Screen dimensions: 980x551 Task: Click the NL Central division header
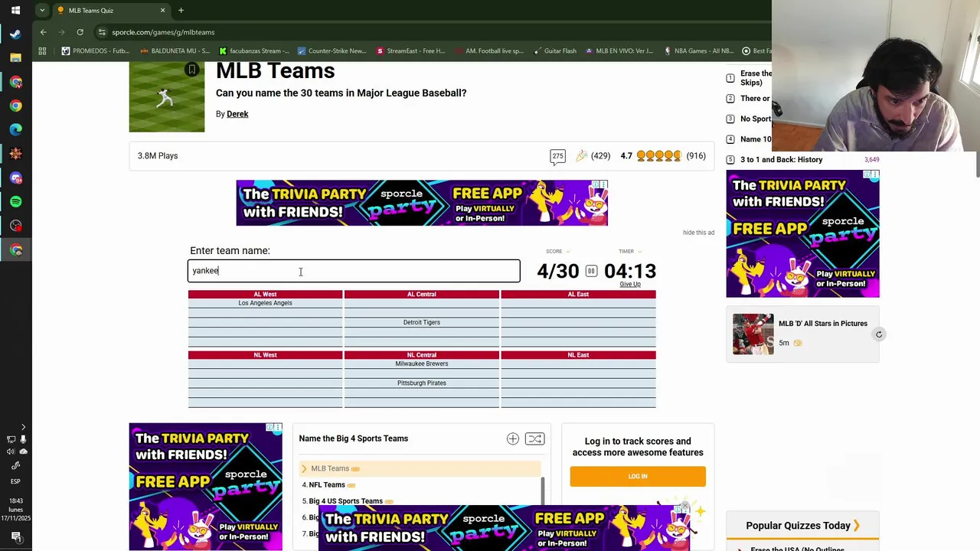coord(421,355)
